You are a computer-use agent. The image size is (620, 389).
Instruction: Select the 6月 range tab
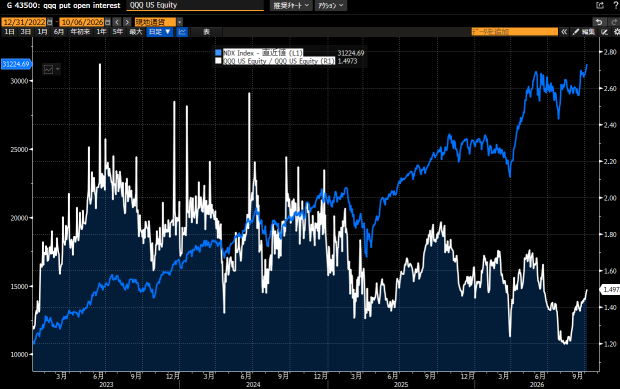coord(59,32)
